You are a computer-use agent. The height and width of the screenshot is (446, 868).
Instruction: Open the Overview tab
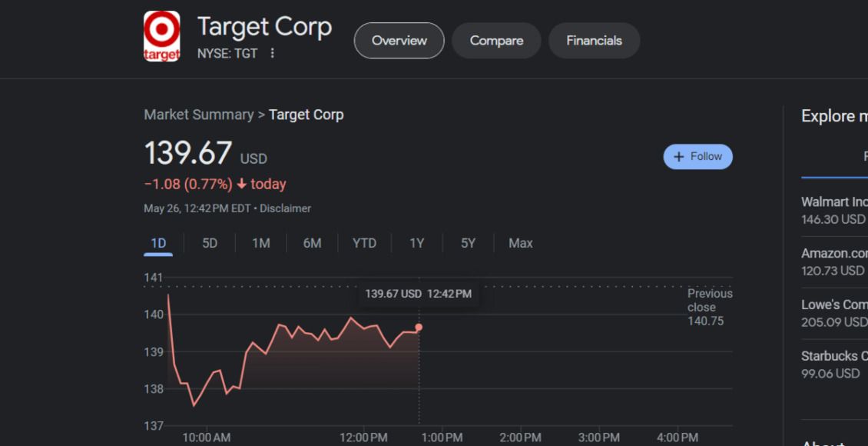click(399, 41)
